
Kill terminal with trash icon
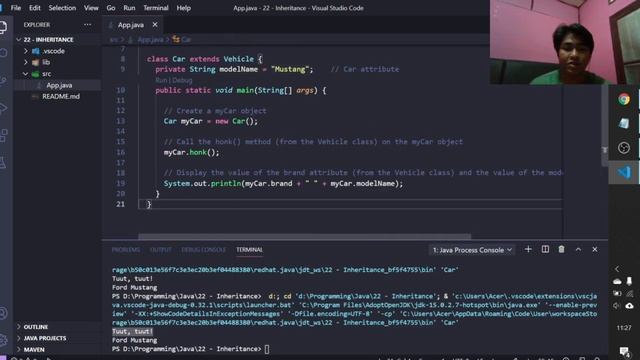[x=561, y=249]
